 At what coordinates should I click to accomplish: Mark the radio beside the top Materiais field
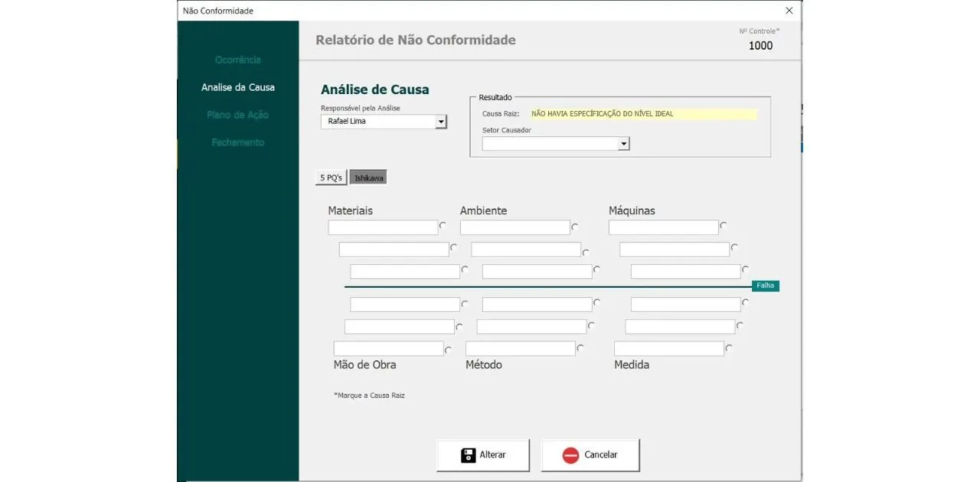click(441, 226)
